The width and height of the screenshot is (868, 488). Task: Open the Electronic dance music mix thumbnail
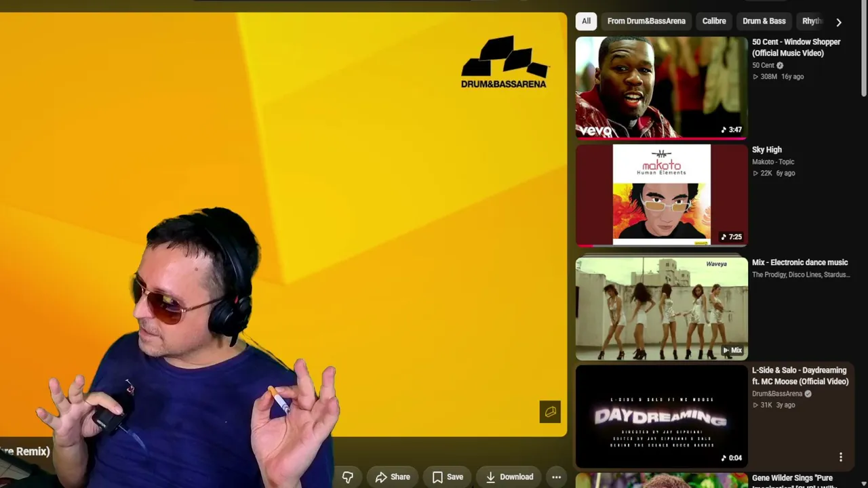coord(662,308)
